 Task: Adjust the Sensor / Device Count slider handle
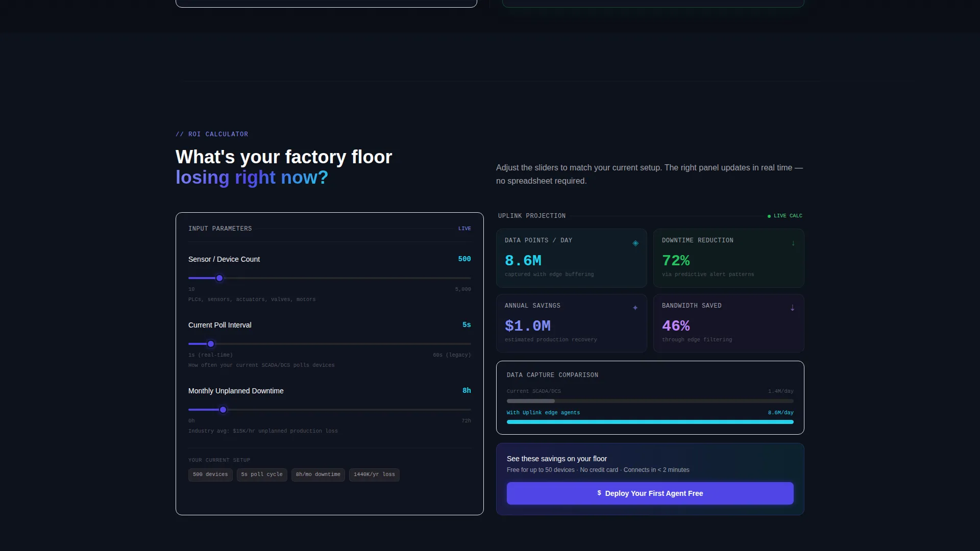(x=219, y=278)
